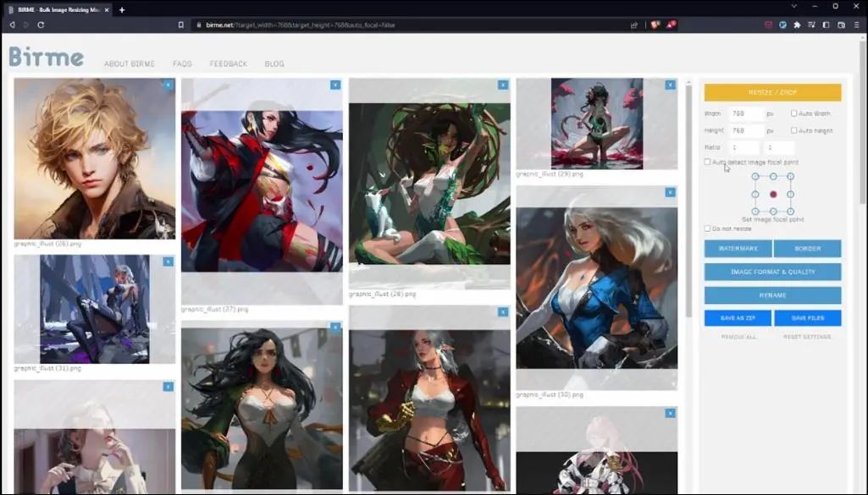The image size is (868, 495).
Task: Set focal point to bottom-left
Action: [x=755, y=212]
